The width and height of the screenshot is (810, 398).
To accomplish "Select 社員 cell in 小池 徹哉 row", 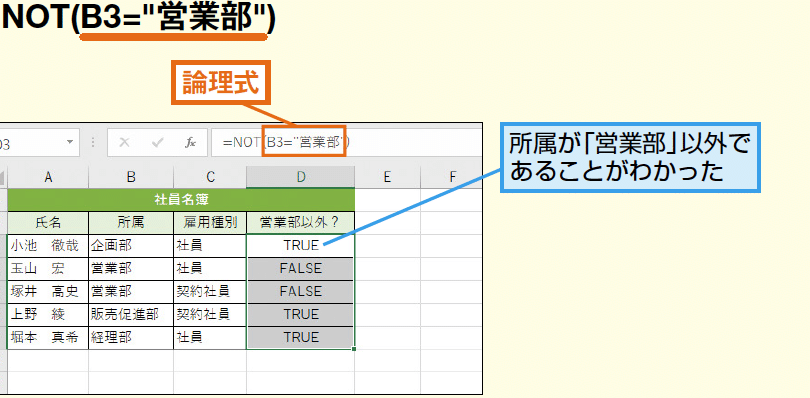I will pos(210,246).
